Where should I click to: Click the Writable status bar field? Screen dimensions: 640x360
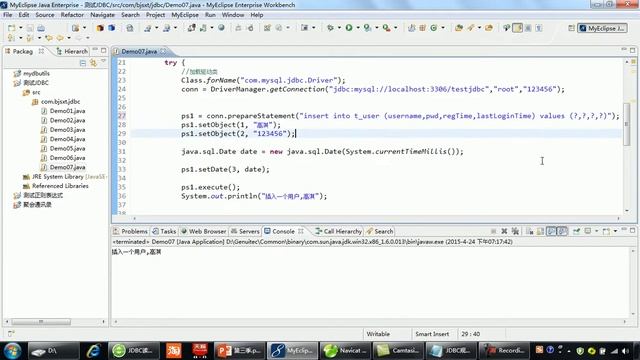tap(378, 334)
